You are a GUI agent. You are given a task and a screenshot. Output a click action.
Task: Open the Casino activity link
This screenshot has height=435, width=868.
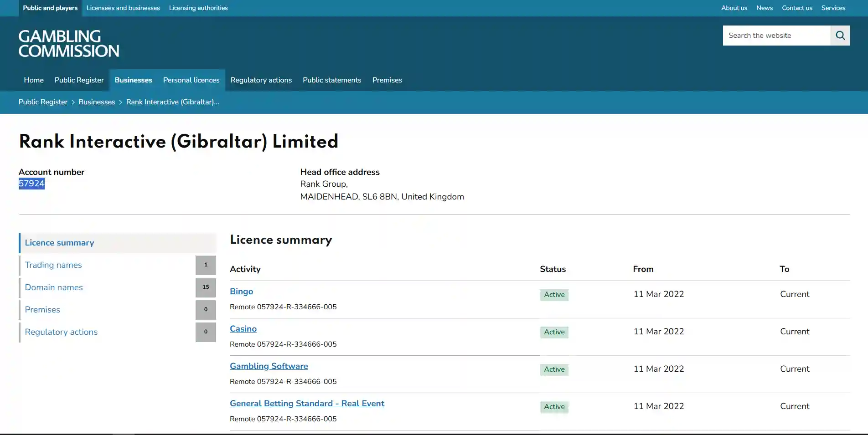click(243, 329)
